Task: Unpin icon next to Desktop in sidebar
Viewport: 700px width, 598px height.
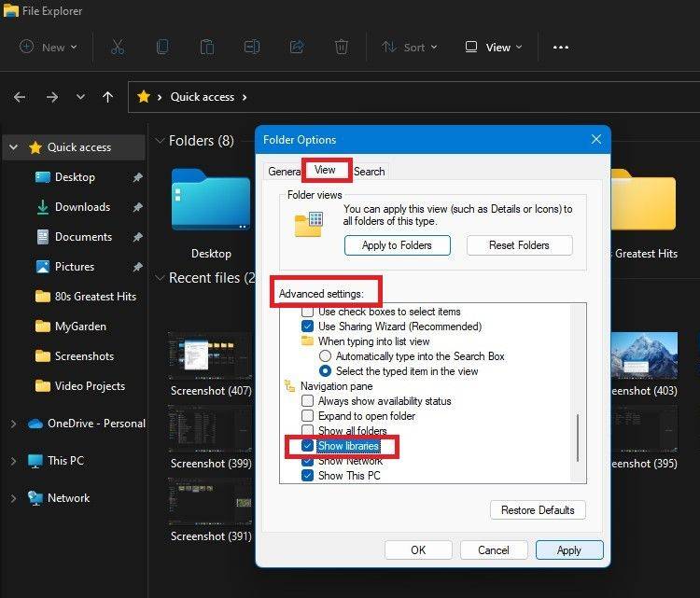Action: click(x=137, y=177)
